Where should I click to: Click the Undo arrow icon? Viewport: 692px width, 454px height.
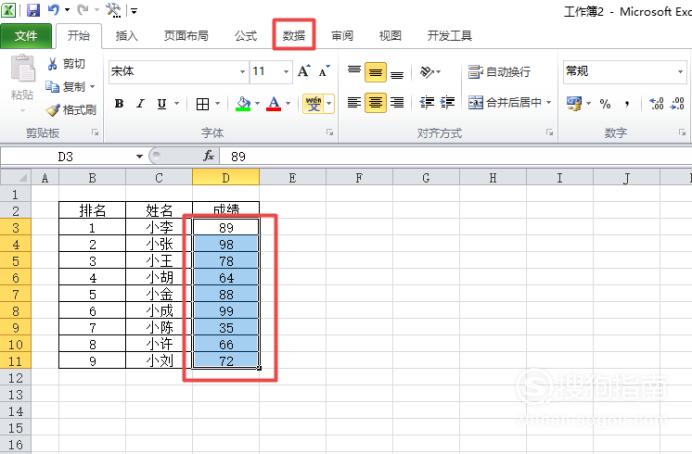click(53, 10)
